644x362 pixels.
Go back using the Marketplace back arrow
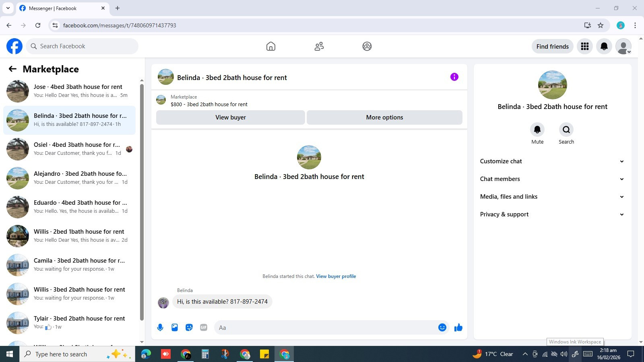(x=12, y=69)
